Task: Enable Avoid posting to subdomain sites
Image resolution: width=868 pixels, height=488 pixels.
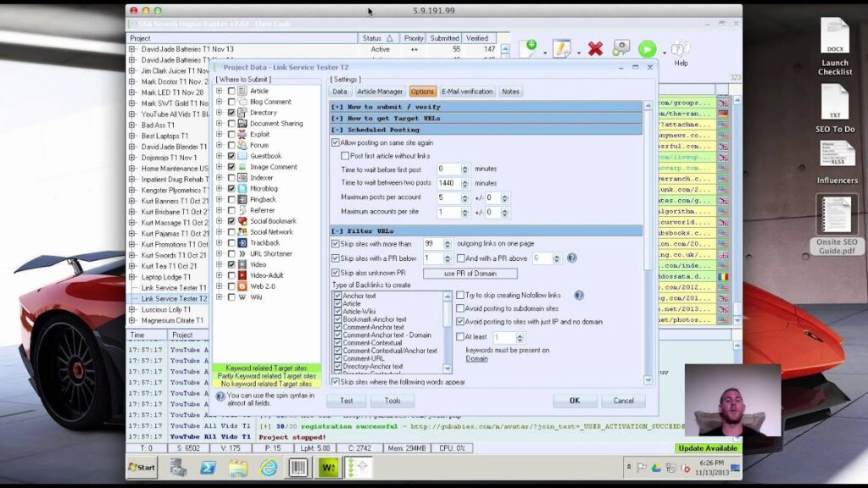Action: [460, 308]
